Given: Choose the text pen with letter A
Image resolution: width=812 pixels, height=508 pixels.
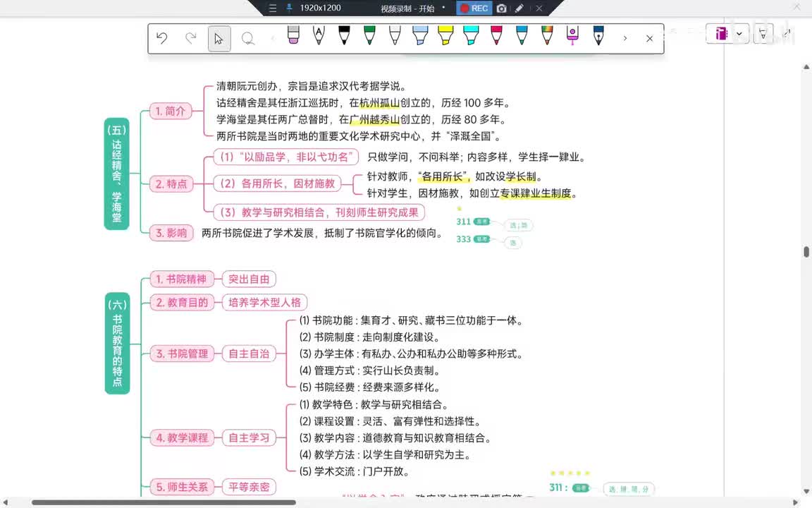Looking at the screenshot, I should [x=319, y=35].
